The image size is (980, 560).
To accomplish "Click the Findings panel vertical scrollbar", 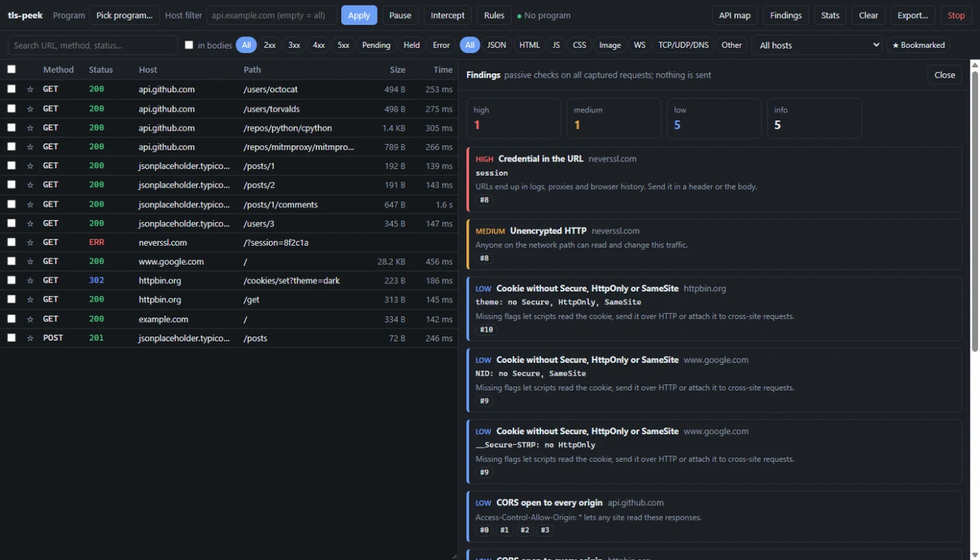I will pos(974,210).
